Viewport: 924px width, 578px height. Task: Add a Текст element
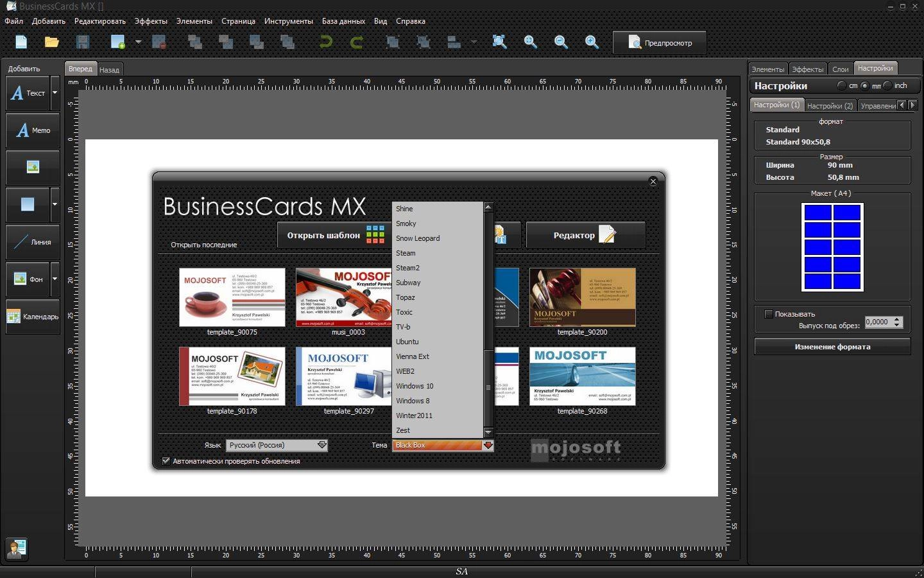coord(28,93)
